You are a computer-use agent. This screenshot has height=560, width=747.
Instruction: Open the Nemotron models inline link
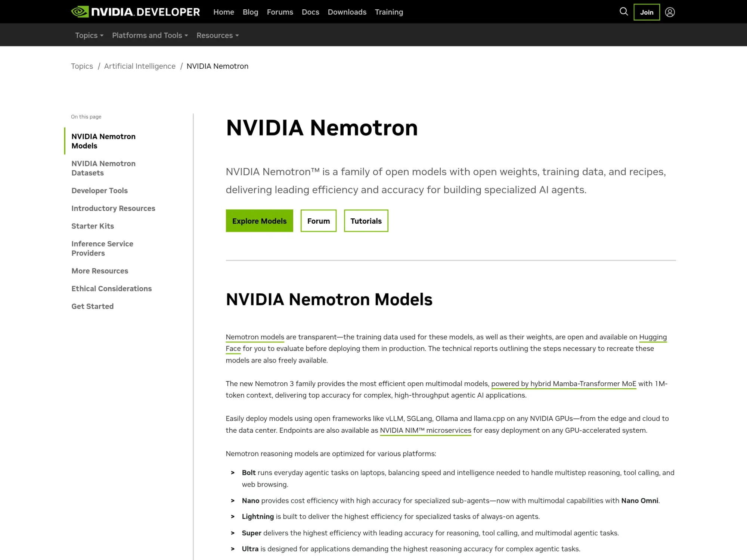click(255, 337)
